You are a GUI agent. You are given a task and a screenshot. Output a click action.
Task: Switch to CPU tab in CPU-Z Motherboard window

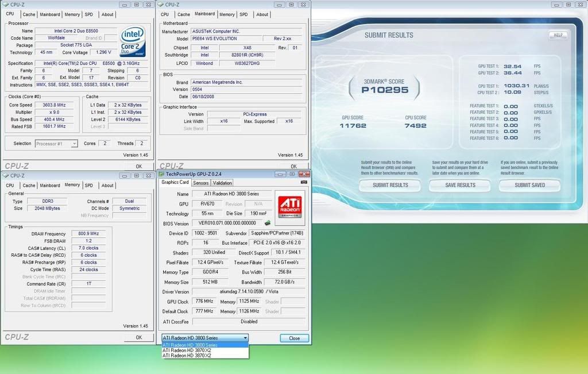tap(165, 14)
